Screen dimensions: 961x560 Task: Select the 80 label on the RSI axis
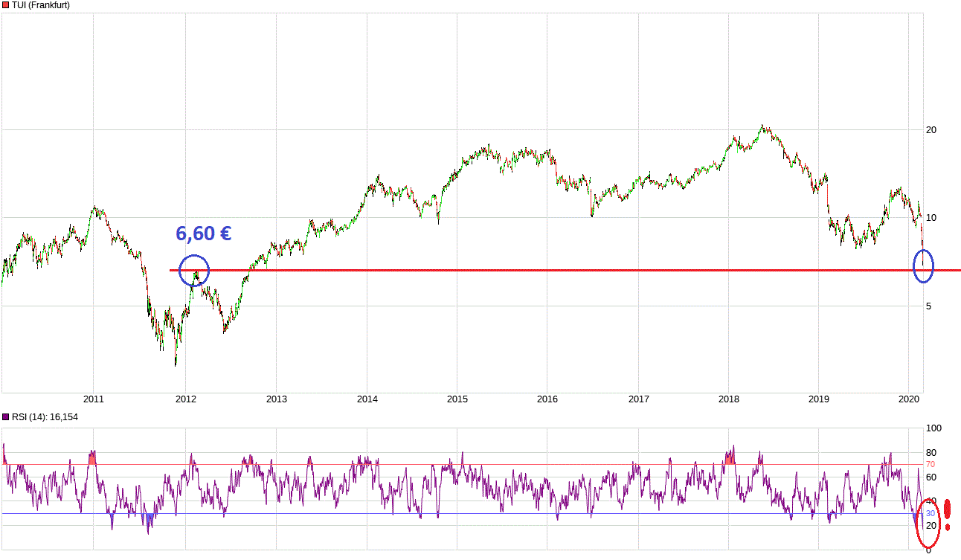pos(931,453)
